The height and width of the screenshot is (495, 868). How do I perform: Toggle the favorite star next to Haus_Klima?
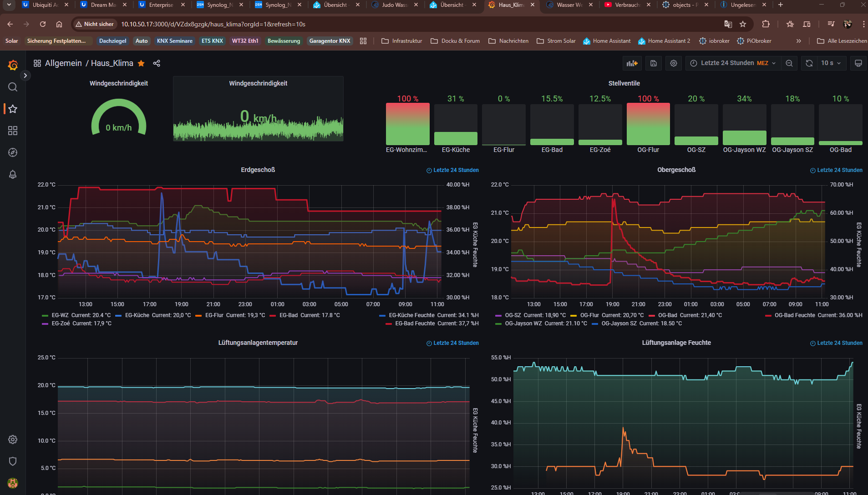(141, 63)
